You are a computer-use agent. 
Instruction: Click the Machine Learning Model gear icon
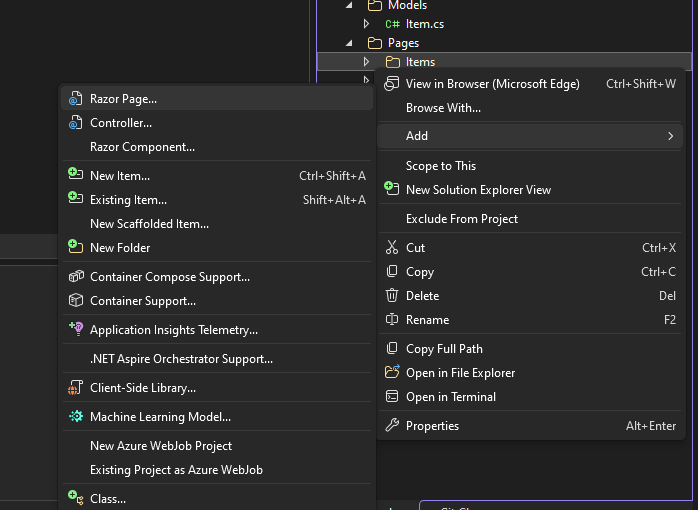[76, 416]
